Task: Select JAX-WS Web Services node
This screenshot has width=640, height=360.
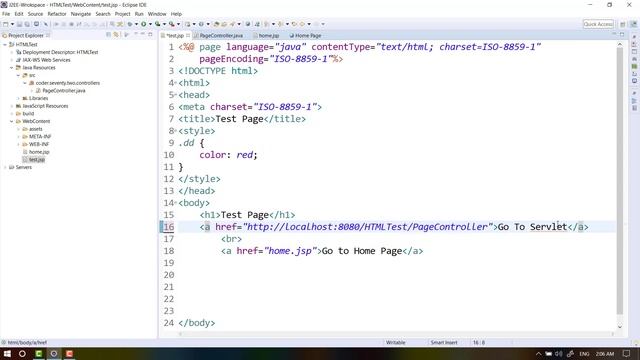Action: 46,60
